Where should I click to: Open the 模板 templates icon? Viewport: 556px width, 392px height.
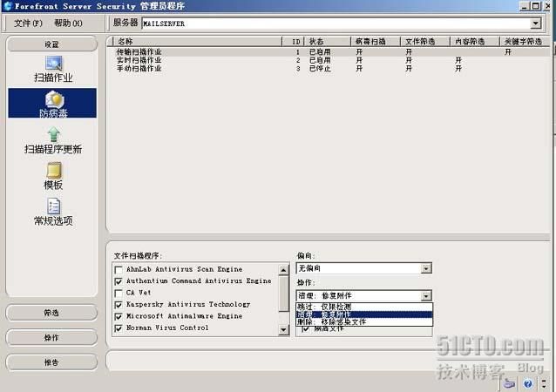53,171
